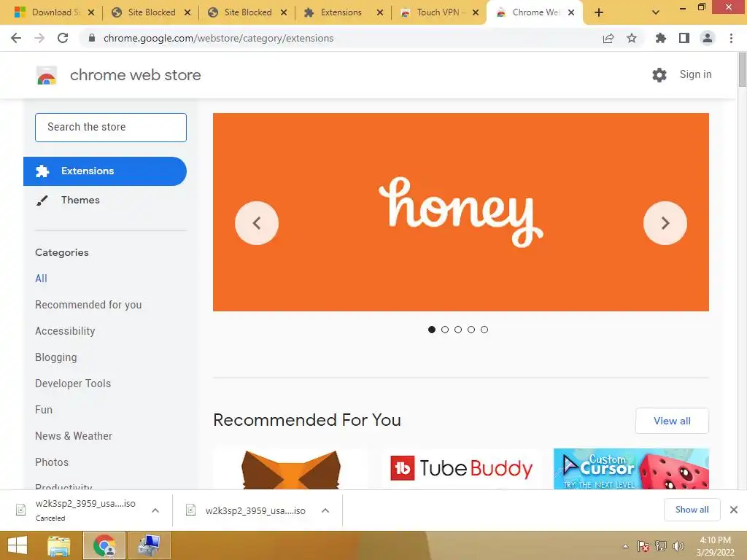
Task: Bookmark this page with the star icon
Action: (x=632, y=38)
